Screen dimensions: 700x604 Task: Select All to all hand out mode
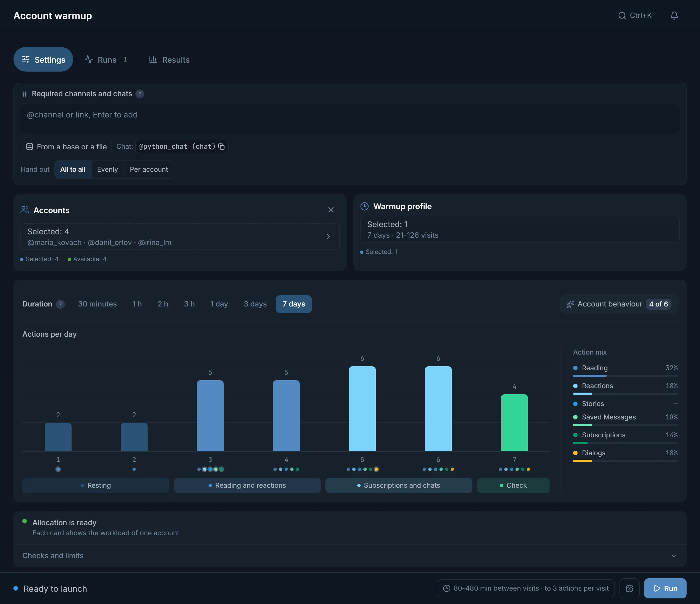point(73,169)
